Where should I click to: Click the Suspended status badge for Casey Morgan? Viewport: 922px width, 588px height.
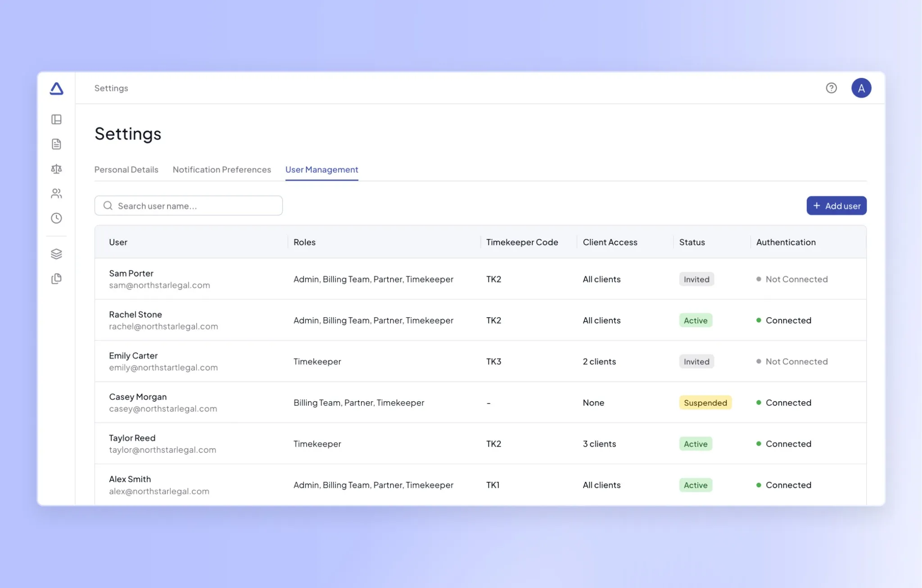click(x=705, y=403)
